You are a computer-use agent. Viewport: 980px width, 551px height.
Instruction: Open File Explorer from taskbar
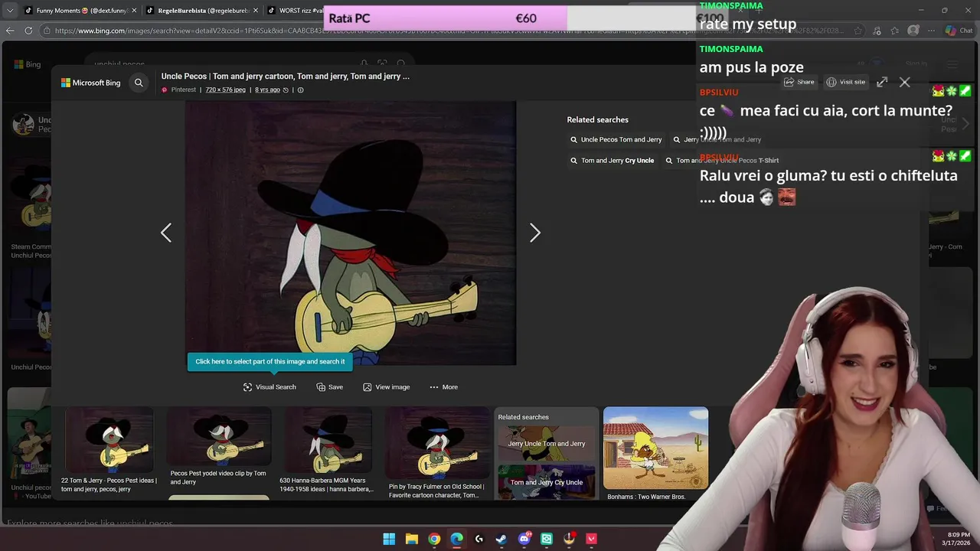412,539
